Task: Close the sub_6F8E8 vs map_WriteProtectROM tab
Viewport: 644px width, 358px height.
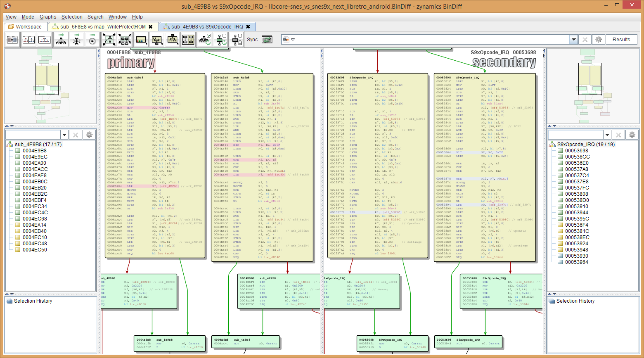Action: pyautogui.click(x=151, y=27)
